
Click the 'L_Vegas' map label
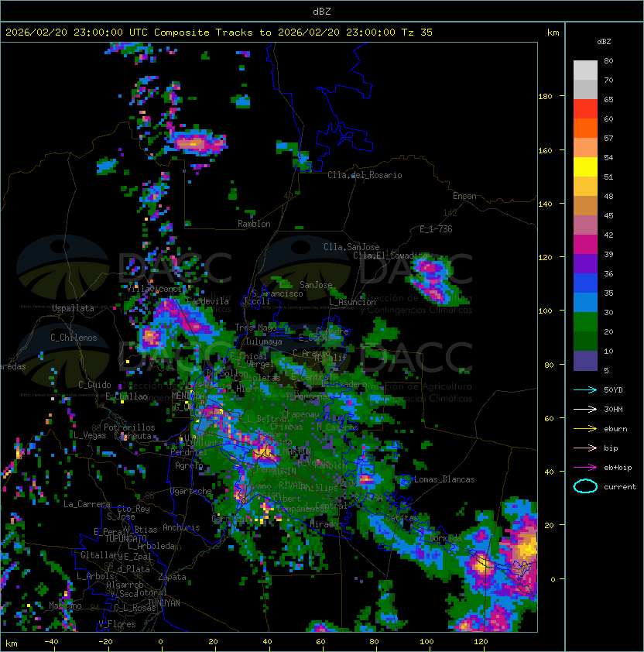(x=90, y=435)
